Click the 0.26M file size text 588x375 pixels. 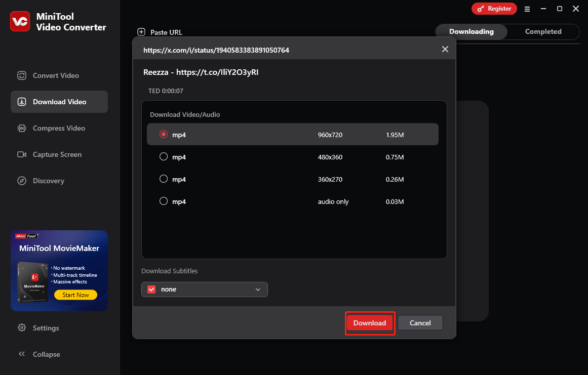395,180
